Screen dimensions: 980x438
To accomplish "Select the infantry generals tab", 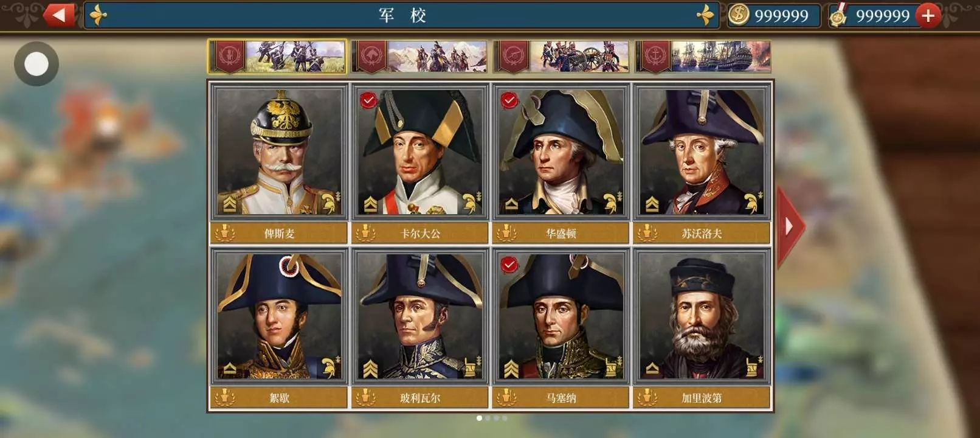I will 277,57.
